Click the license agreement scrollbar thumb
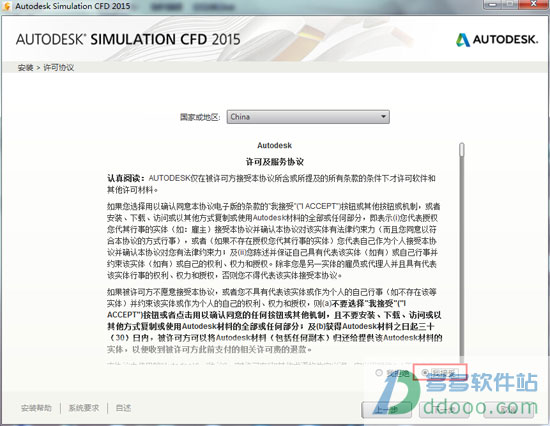Image resolution: width=550 pixels, height=426 pixels. [462, 150]
